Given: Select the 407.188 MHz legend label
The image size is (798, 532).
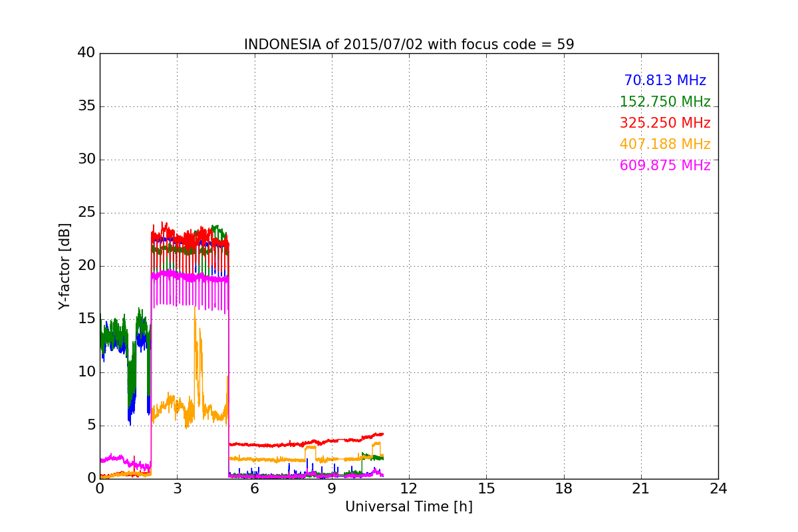Looking at the screenshot, I should coord(665,144).
